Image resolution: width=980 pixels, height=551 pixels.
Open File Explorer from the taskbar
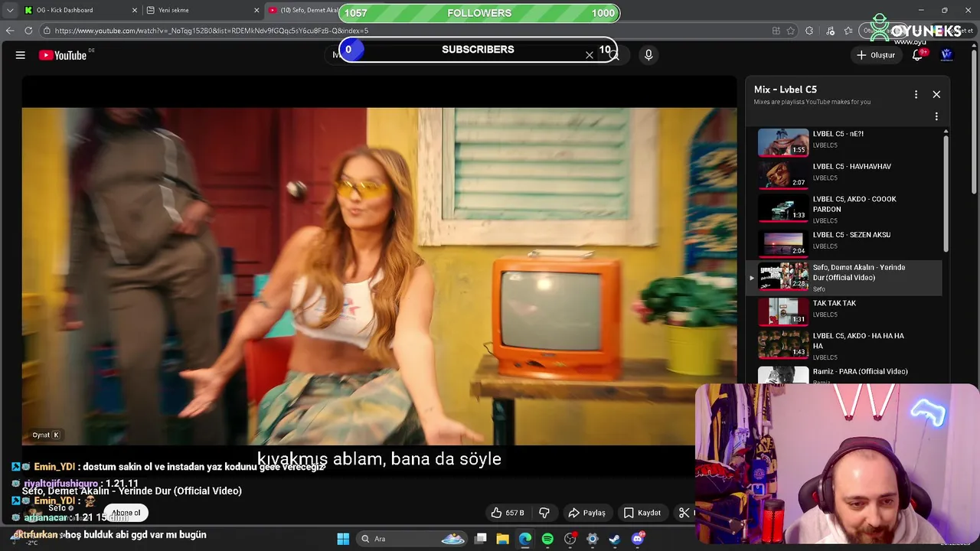point(503,539)
